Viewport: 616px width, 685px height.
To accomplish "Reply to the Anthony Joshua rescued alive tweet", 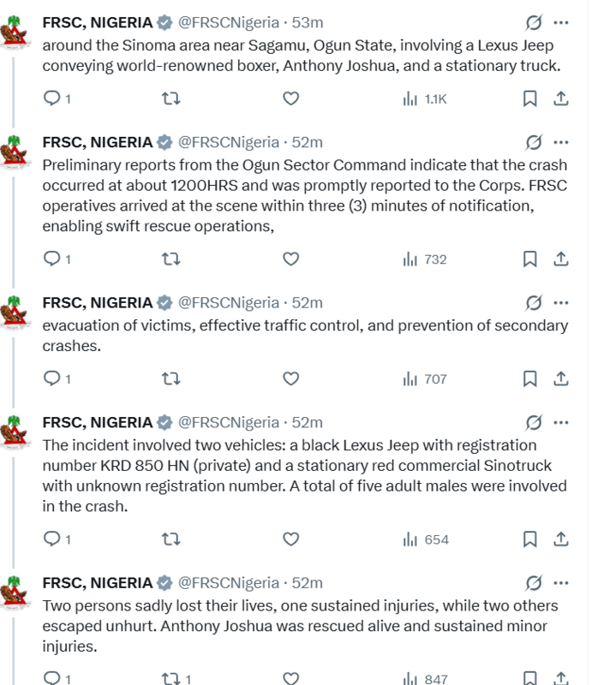I will (52, 679).
